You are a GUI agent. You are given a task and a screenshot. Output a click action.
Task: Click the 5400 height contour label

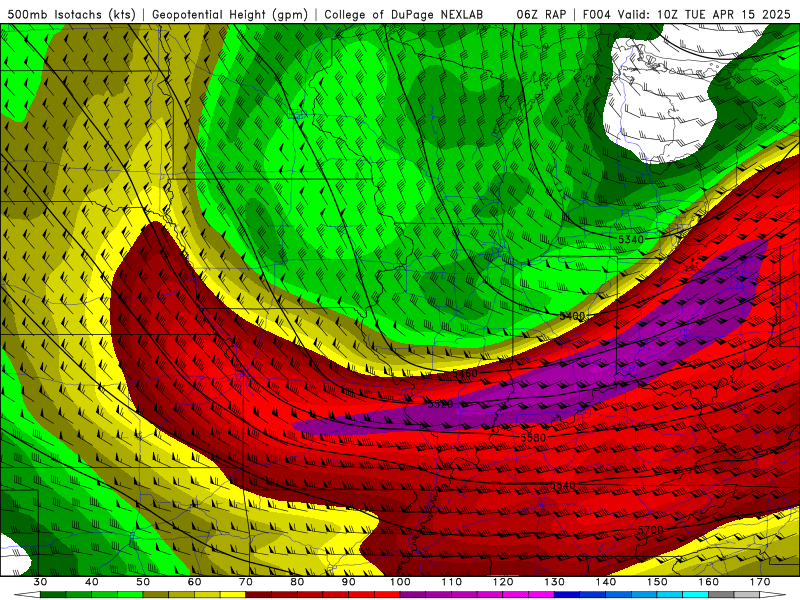tap(571, 316)
